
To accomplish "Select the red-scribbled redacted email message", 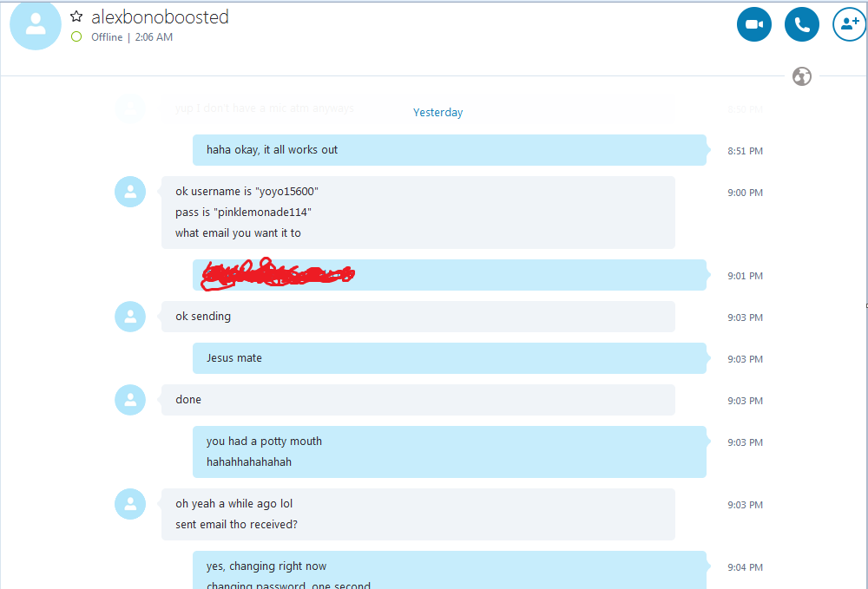I will point(450,275).
